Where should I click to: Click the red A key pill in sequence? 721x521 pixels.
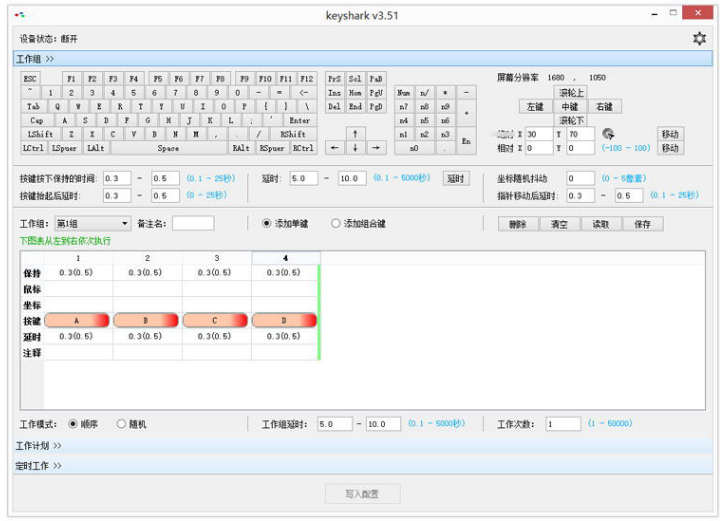77,321
